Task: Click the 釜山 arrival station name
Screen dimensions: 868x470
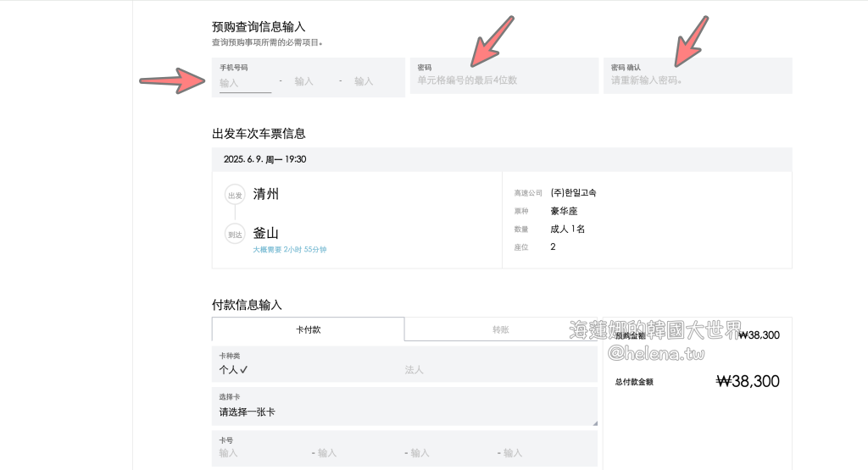Action: pos(266,233)
